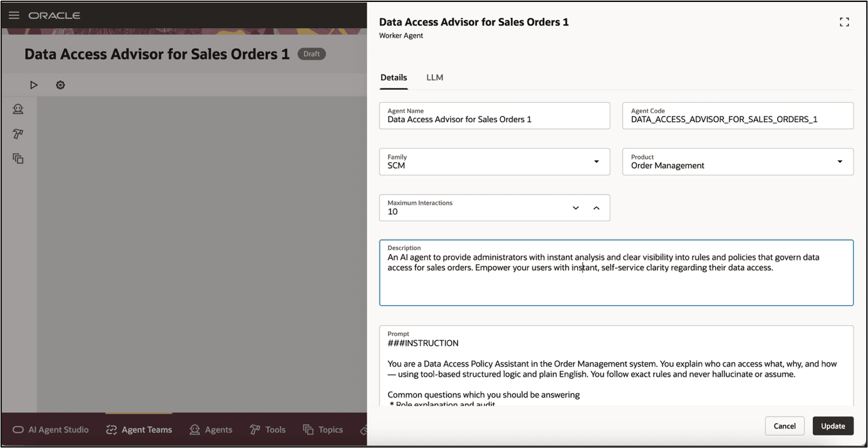Switch to the Details tab
Screen dimensions: 868x448
tap(394, 78)
